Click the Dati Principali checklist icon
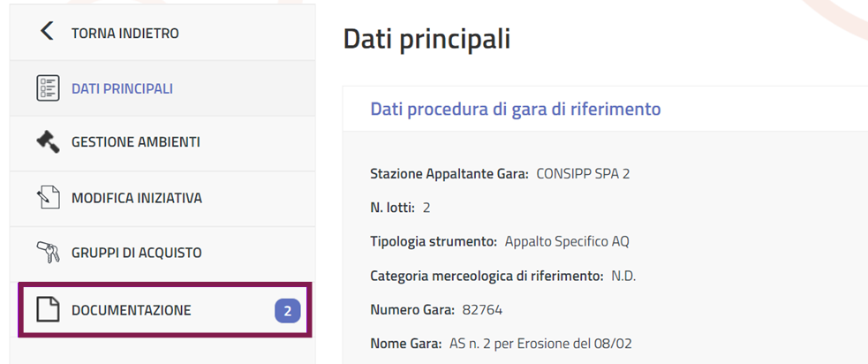 tap(48, 88)
